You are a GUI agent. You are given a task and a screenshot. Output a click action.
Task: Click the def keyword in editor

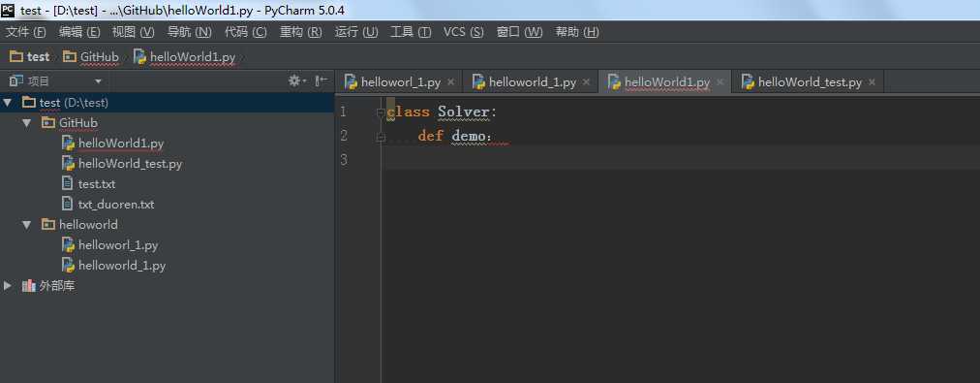pyautogui.click(x=431, y=136)
